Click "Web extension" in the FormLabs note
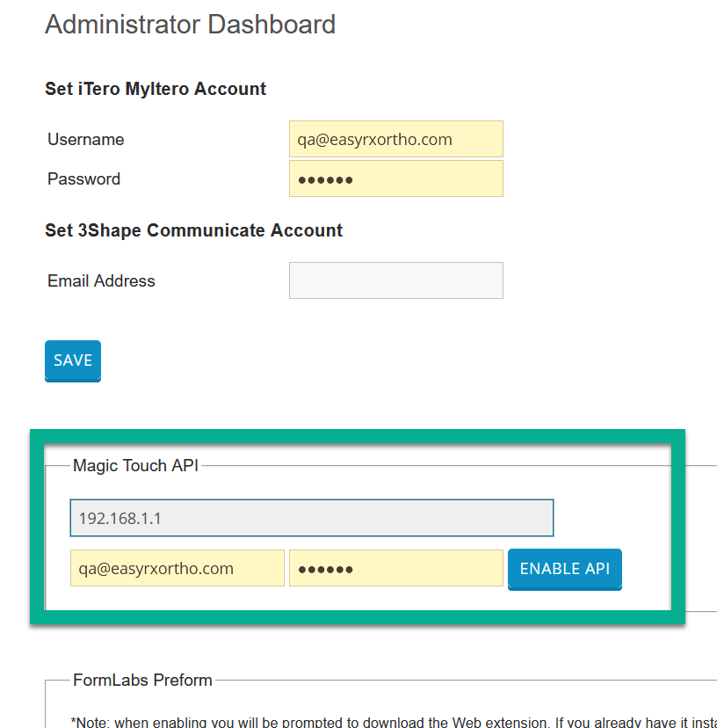The height and width of the screenshot is (728, 717). [x=479, y=722]
